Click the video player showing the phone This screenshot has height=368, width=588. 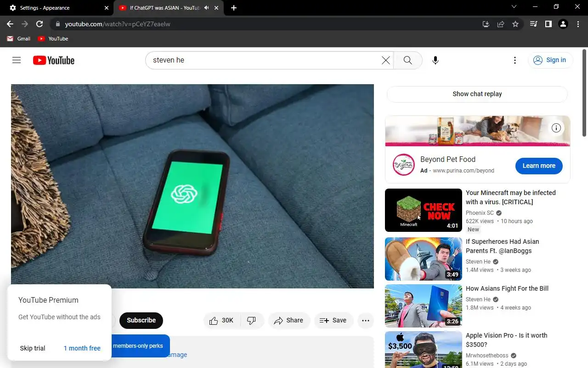pyautogui.click(x=192, y=186)
